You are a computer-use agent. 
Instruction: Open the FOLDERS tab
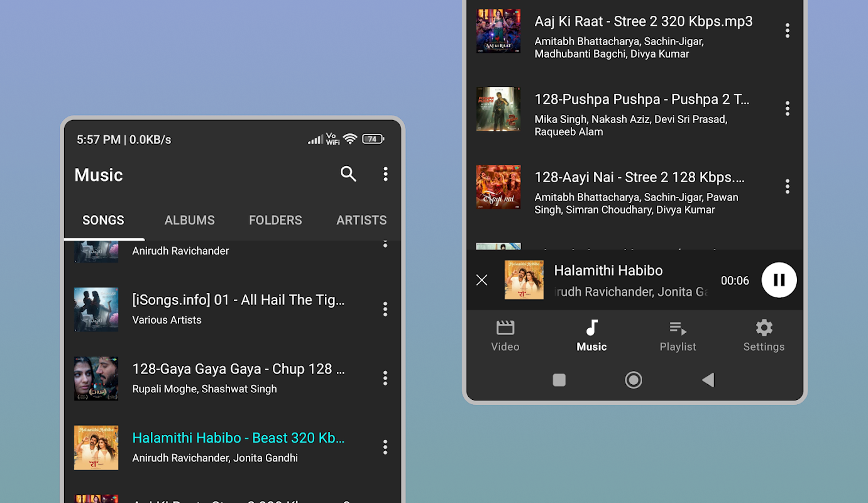[x=275, y=220]
